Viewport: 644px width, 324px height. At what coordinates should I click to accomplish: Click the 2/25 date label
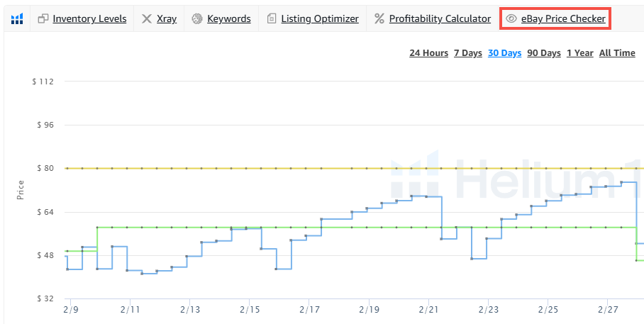tap(548, 310)
